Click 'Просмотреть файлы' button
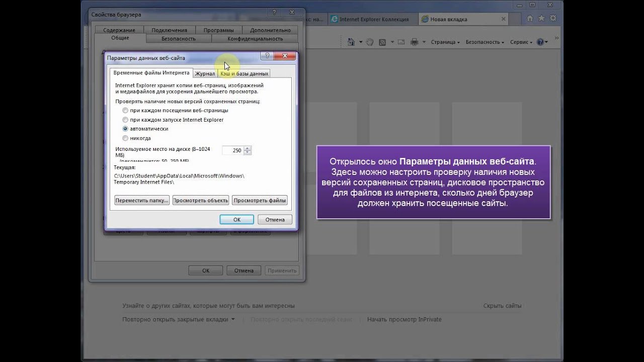Viewport: 644px width, 362px height. [260, 200]
